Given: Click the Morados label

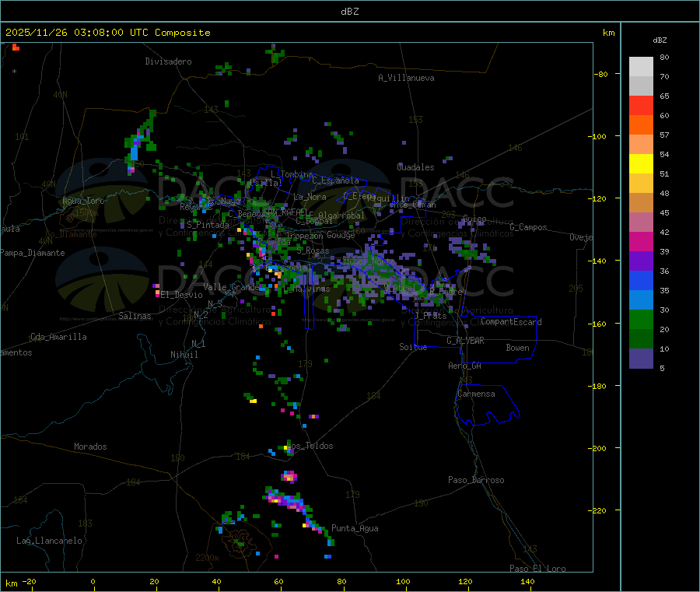Looking at the screenshot, I should click(90, 447).
